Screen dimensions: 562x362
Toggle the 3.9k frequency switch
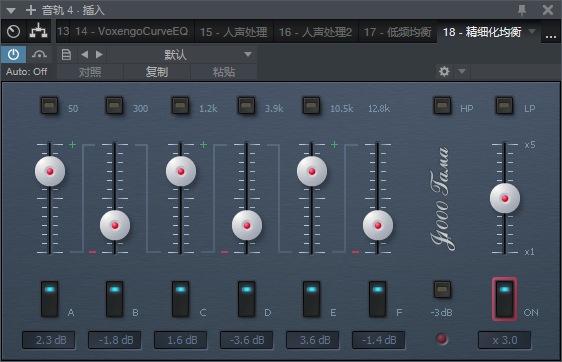(x=246, y=106)
